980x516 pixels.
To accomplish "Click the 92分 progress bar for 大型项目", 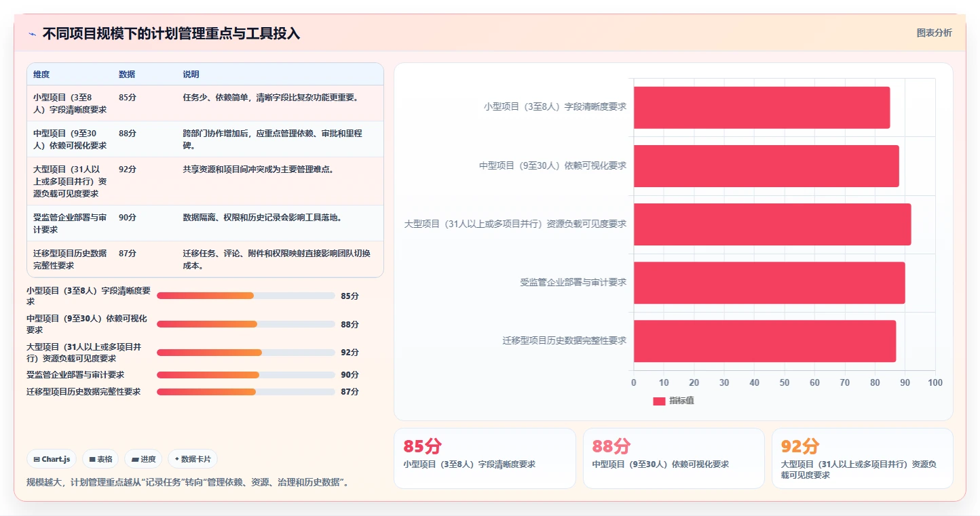I will (x=246, y=353).
